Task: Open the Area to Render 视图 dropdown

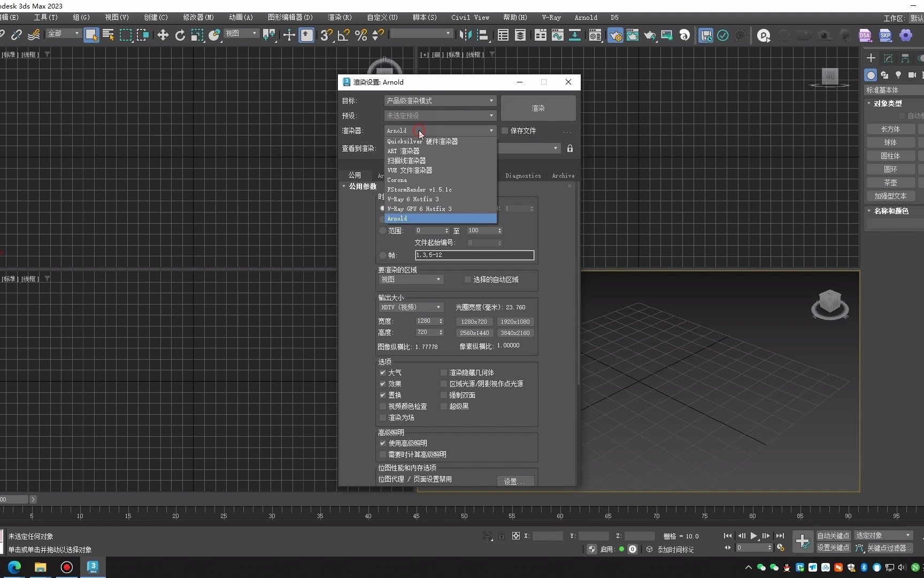Action: 411,279
